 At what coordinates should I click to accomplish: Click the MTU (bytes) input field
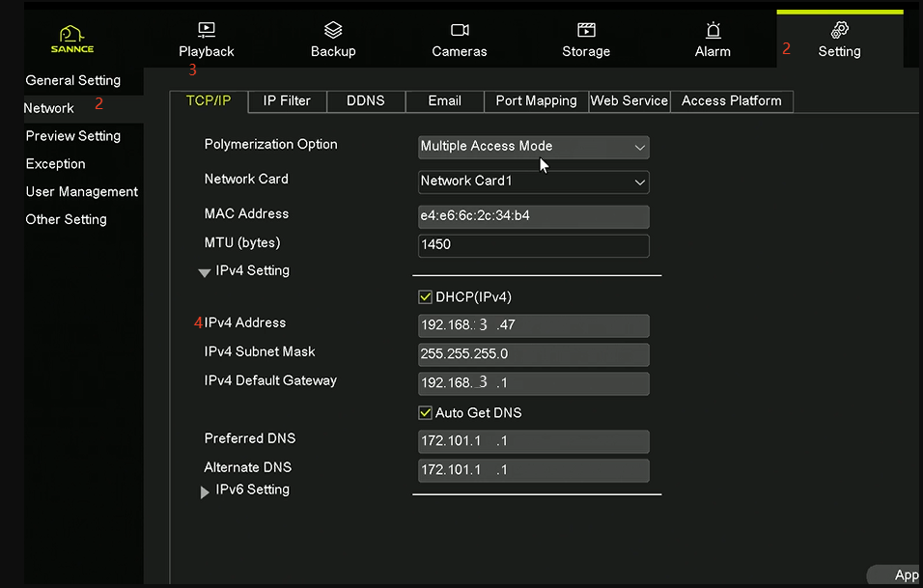click(x=533, y=245)
